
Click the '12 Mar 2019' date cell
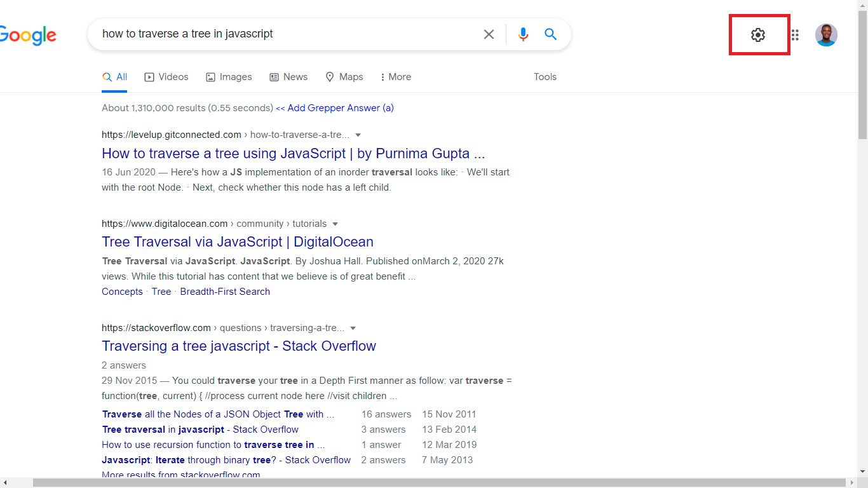click(449, 445)
